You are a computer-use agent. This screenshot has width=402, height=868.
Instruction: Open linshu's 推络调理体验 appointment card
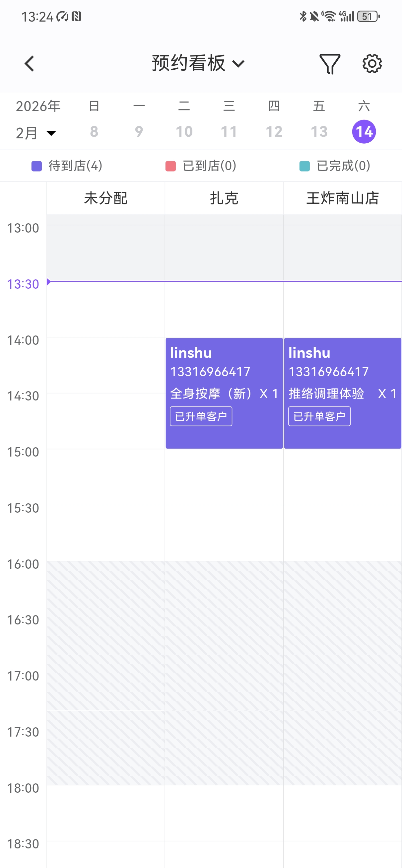coord(342,393)
